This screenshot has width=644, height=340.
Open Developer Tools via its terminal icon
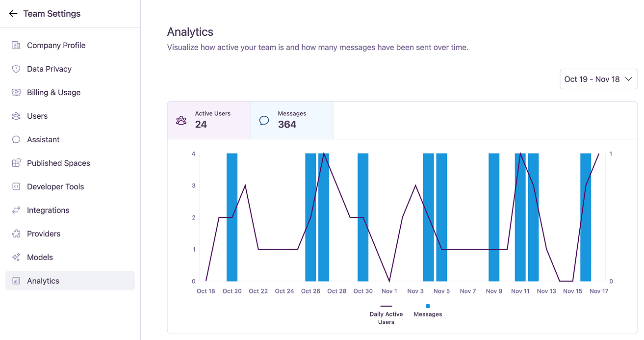[16, 186]
